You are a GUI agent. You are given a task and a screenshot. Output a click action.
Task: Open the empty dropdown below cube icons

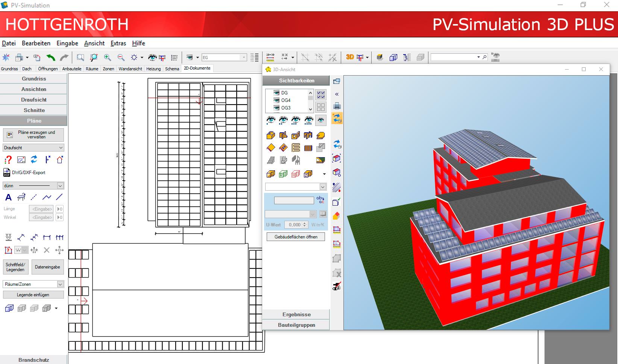296,187
